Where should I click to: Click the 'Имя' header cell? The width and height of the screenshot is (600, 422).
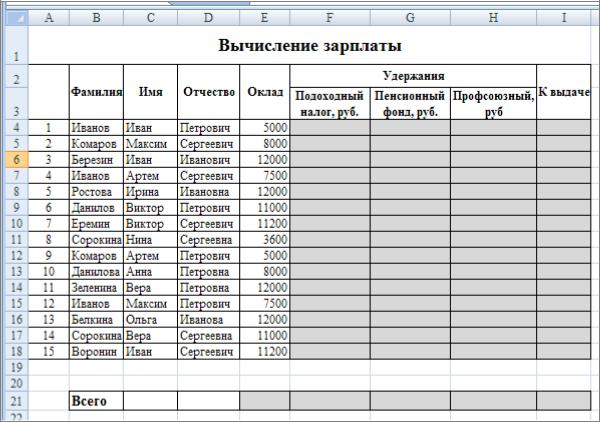coord(150,92)
